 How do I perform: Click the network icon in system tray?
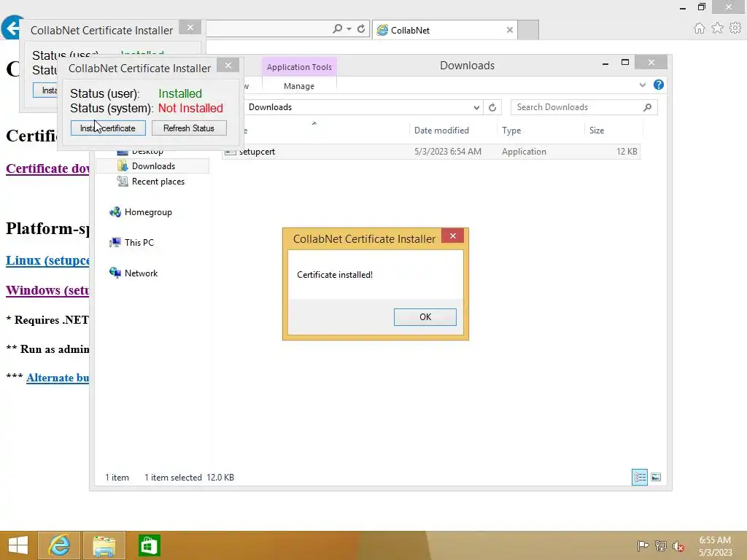click(661, 546)
